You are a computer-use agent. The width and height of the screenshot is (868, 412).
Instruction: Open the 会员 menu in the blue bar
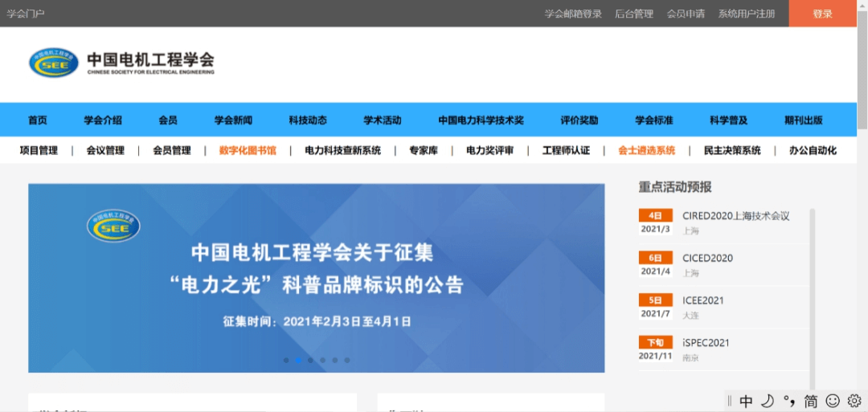(x=168, y=120)
